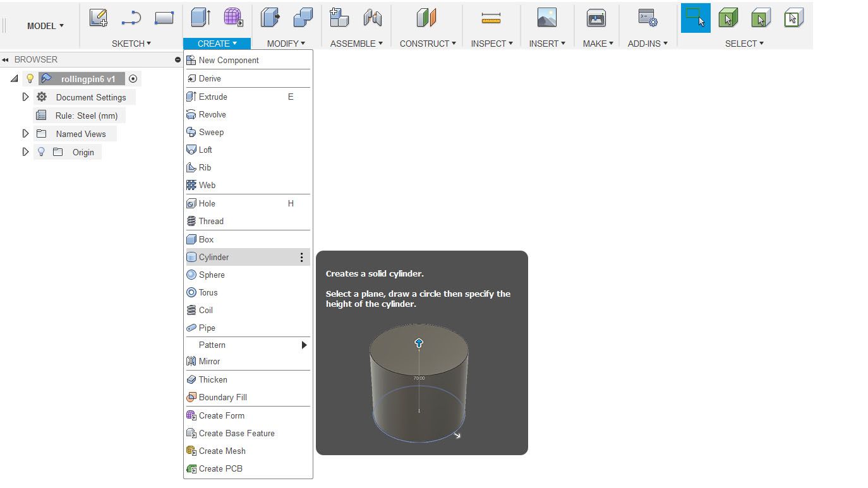868x488 pixels.
Task: Toggle visibility lightbulb for rollingpin6 v1
Action: point(30,79)
